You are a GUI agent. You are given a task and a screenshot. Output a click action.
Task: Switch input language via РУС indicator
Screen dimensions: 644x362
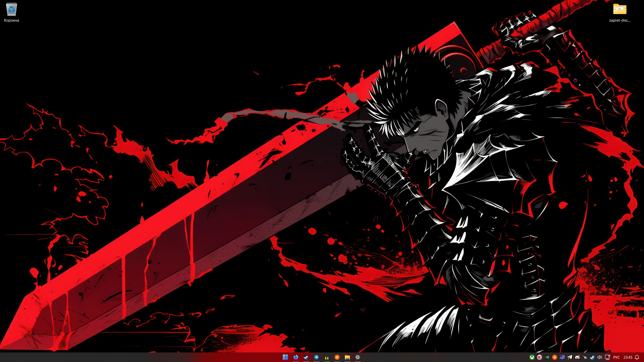pyautogui.click(x=617, y=357)
